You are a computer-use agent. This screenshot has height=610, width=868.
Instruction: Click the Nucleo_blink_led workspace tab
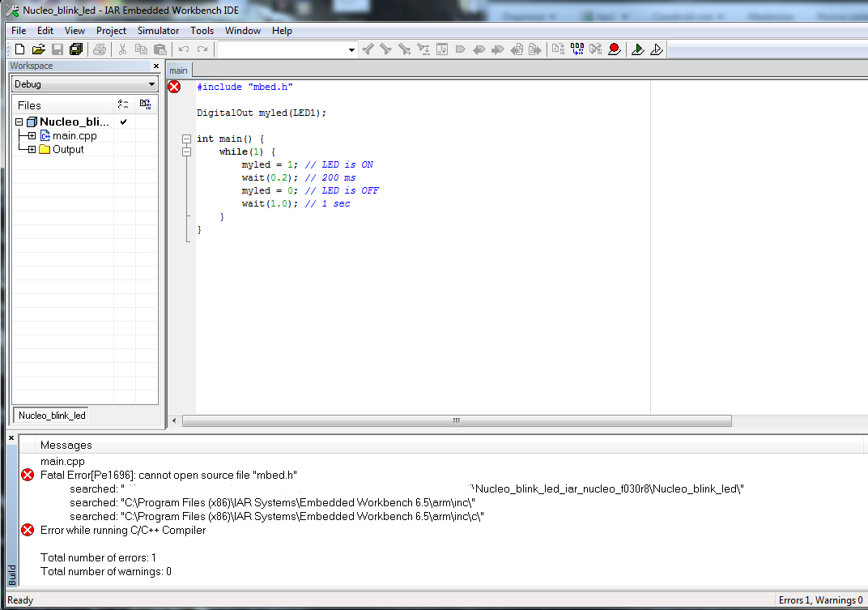click(52, 416)
